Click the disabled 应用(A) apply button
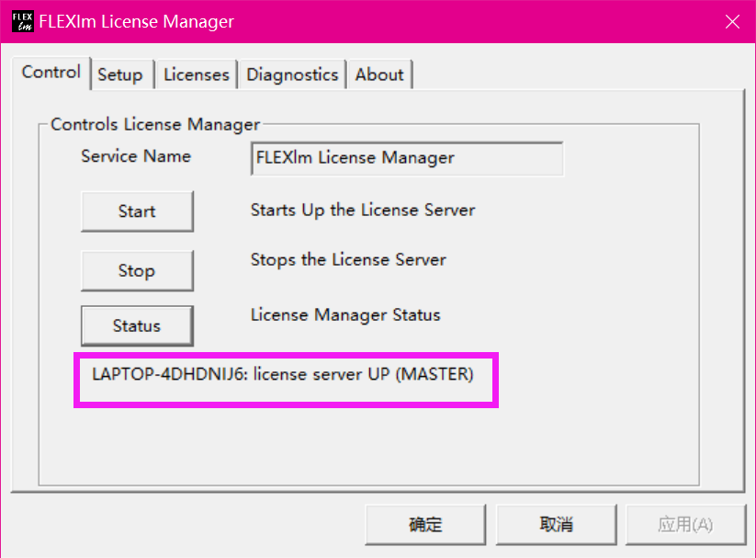Viewport: 756px width, 558px height. pyautogui.click(x=685, y=524)
